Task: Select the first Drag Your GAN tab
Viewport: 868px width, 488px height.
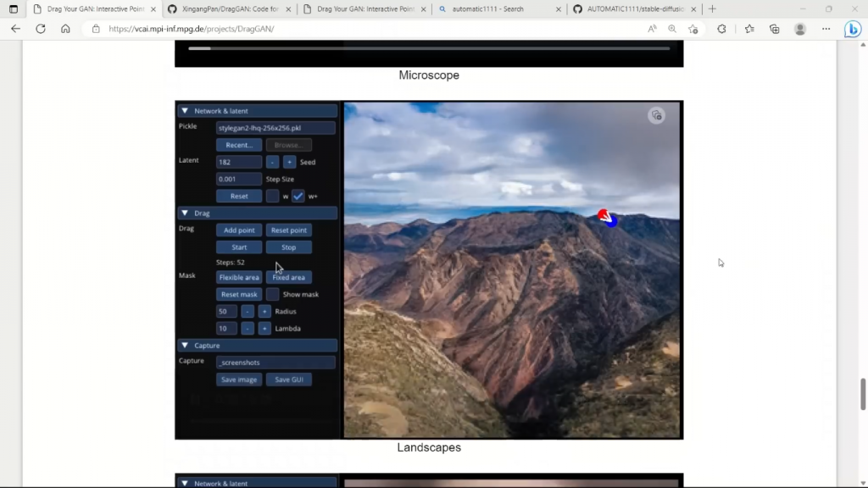Action: click(x=95, y=8)
